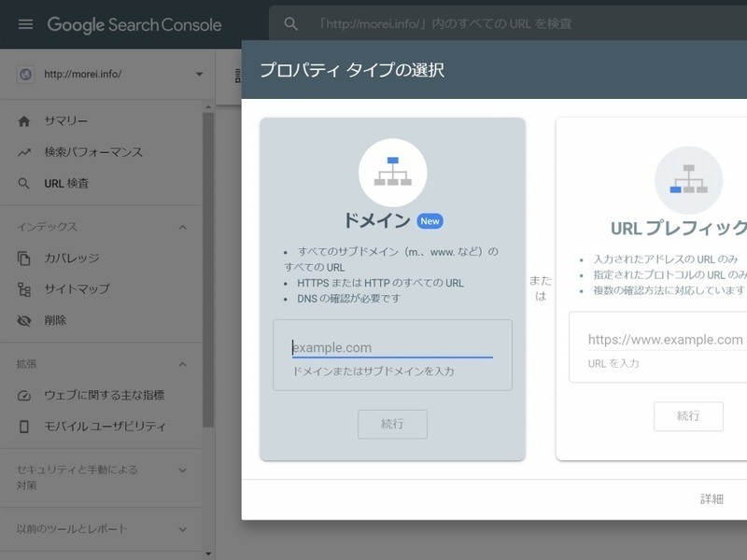Expand the セキュリティと手動による対策 section
Viewport: 747px width, 560px height.
pos(182,469)
